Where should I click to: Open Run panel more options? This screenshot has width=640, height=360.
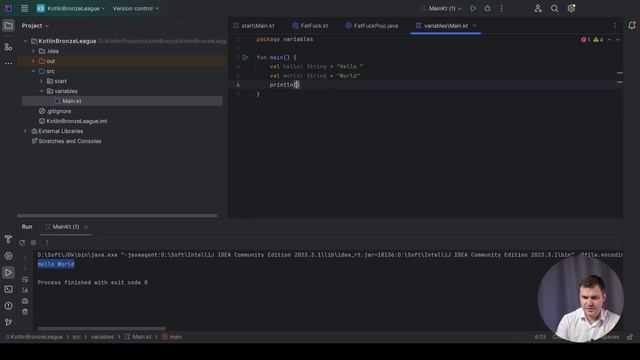[x=46, y=243]
